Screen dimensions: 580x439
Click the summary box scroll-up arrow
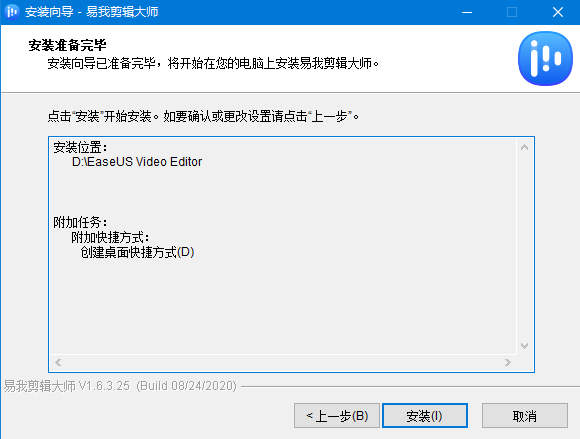click(524, 148)
